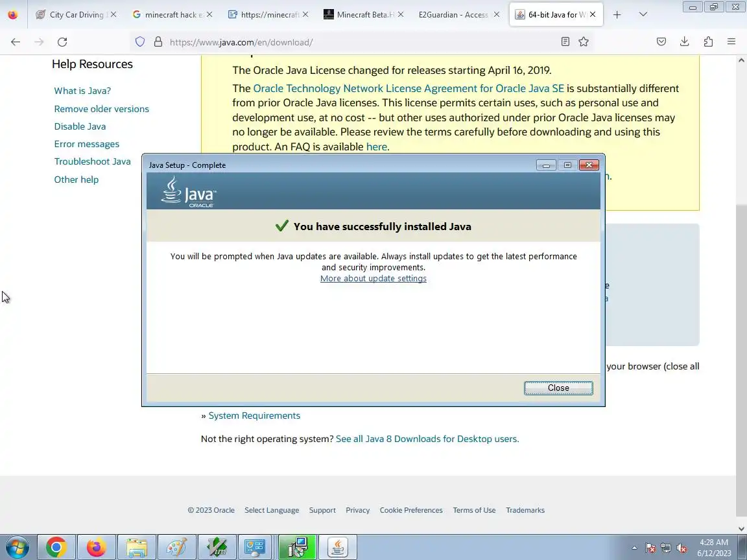Open Firefox application hamburger menu

[x=731, y=42]
